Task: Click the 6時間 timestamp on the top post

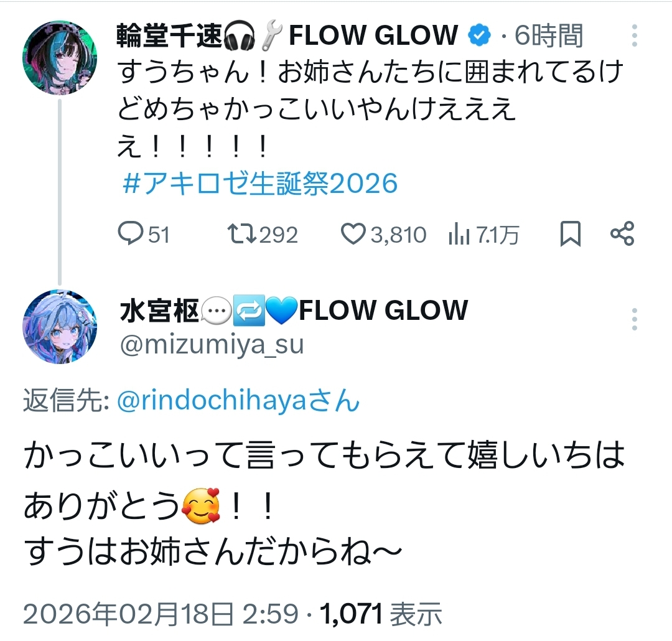Action: click(549, 37)
